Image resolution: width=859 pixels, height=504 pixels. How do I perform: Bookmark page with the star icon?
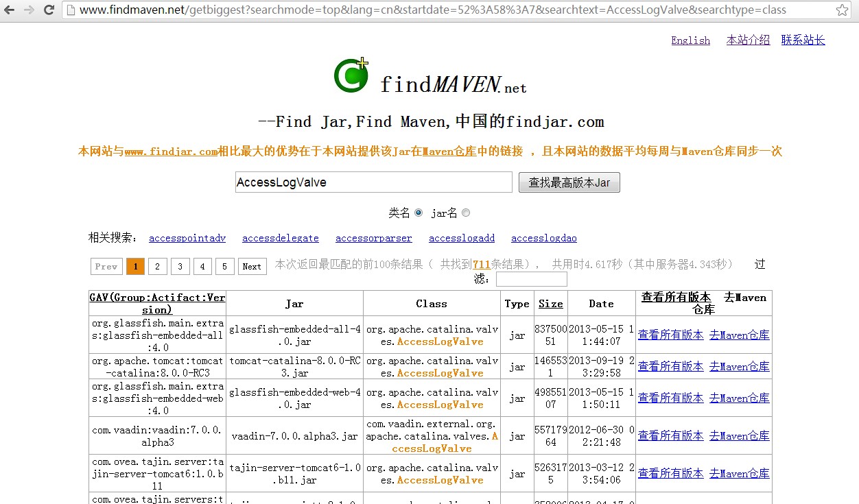click(x=842, y=10)
